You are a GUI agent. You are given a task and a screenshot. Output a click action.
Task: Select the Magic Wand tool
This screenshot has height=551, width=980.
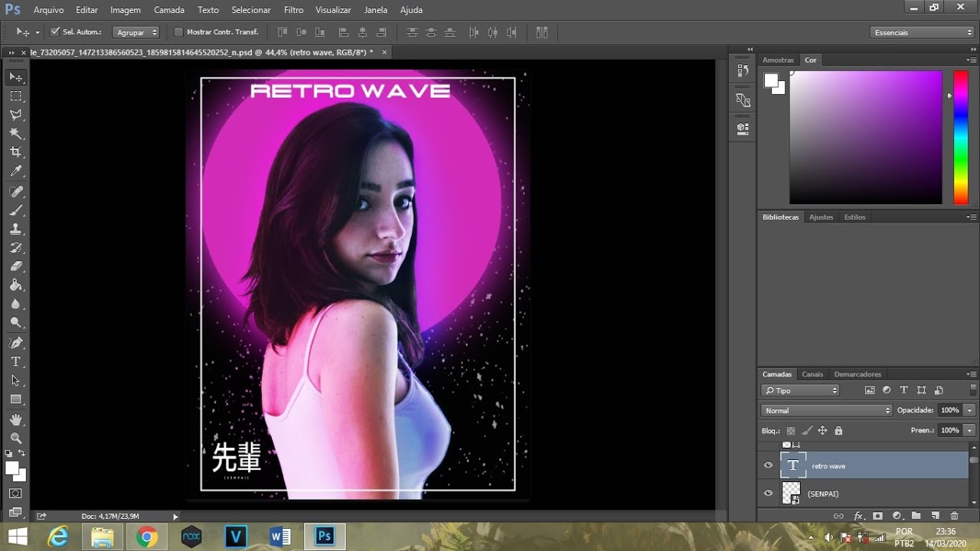click(x=15, y=134)
